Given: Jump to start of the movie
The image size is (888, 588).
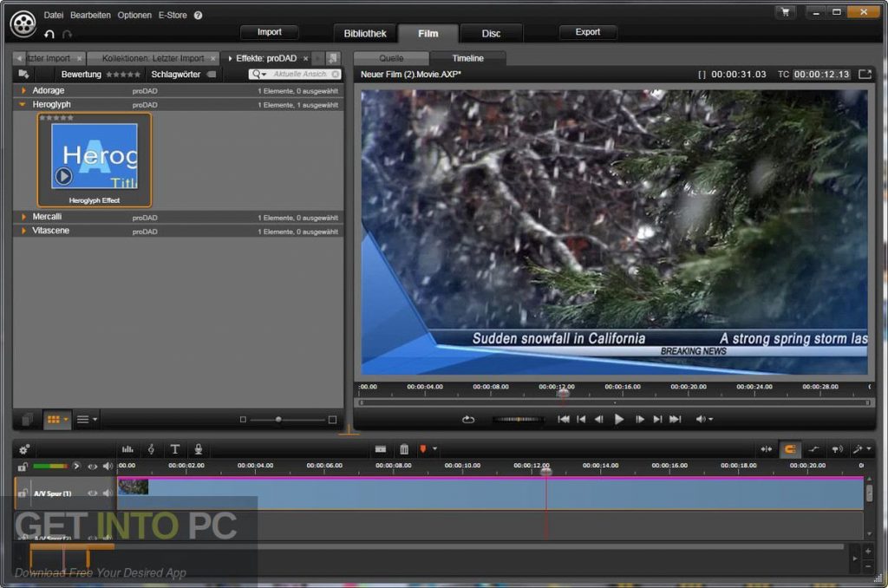Looking at the screenshot, I should pos(564,420).
